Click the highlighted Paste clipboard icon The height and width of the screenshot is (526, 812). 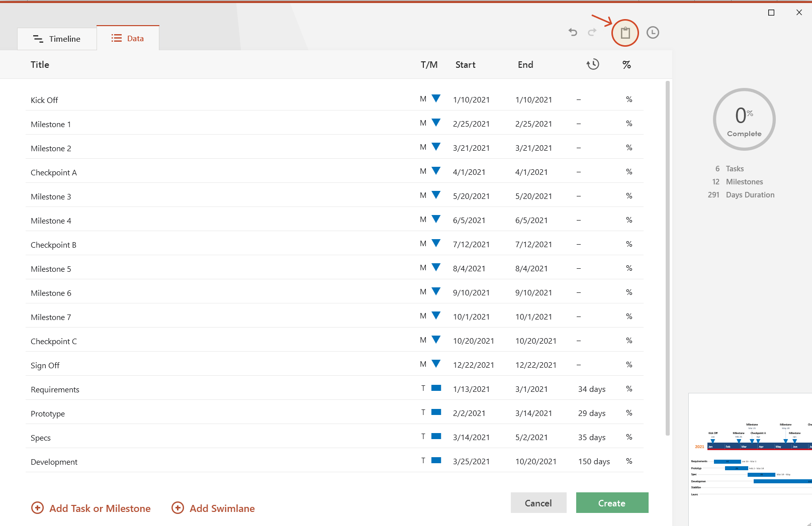[x=624, y=32]
